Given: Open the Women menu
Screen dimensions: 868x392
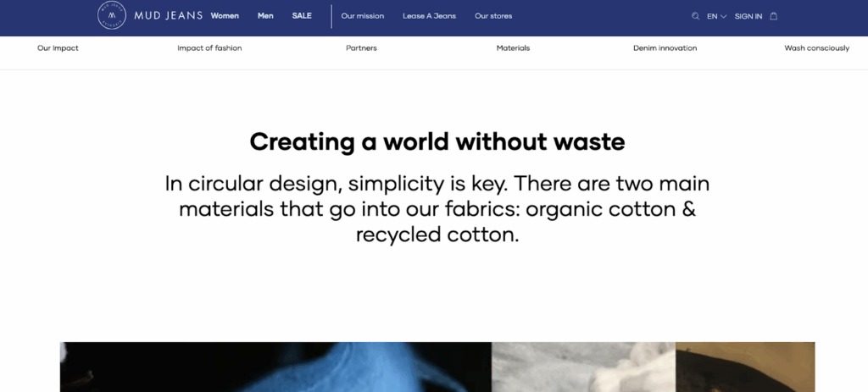Looking at the screenshot, I should pos(225,16).
